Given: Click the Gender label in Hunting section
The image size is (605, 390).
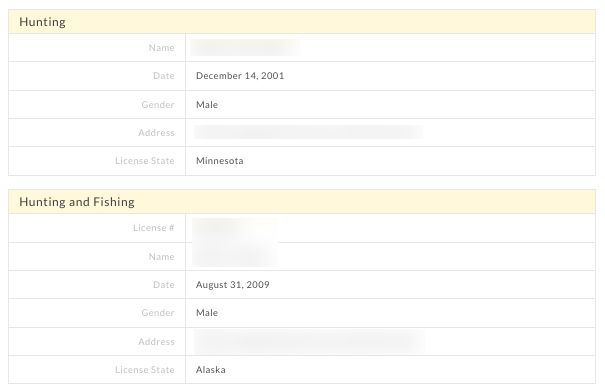Looking at the screenshot, I should click(x=158, y=105).
